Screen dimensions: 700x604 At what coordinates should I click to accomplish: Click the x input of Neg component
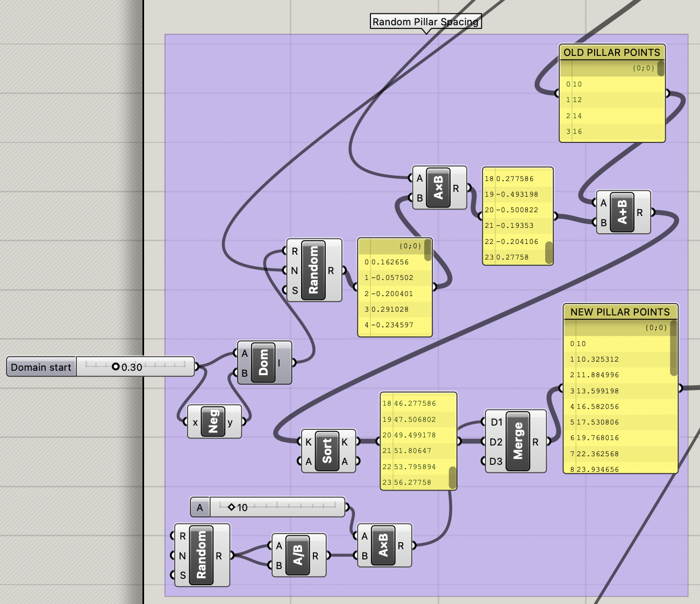[x=195, y=422]
